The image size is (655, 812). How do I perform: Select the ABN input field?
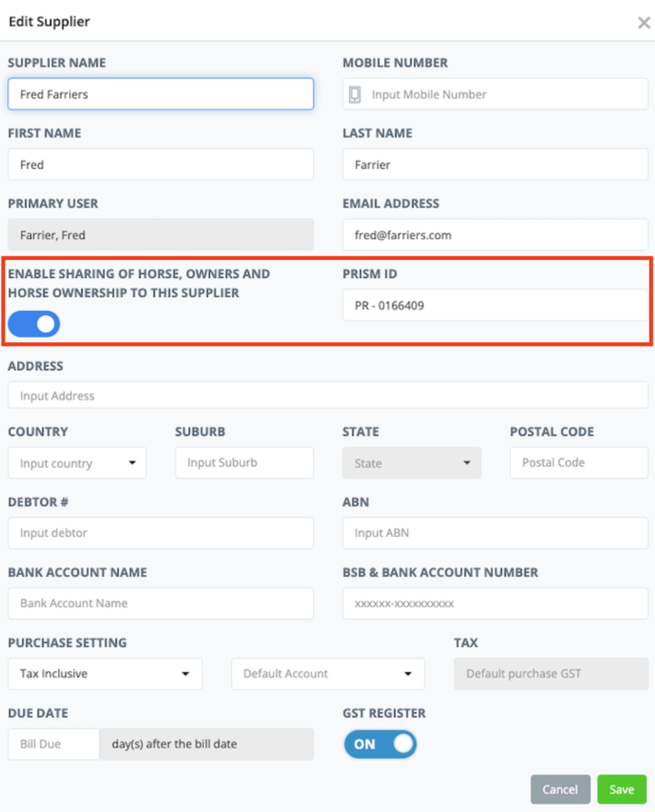tap(495, 533)
